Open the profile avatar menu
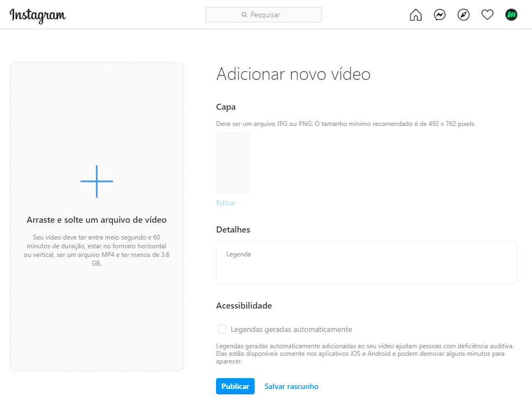 511,15
